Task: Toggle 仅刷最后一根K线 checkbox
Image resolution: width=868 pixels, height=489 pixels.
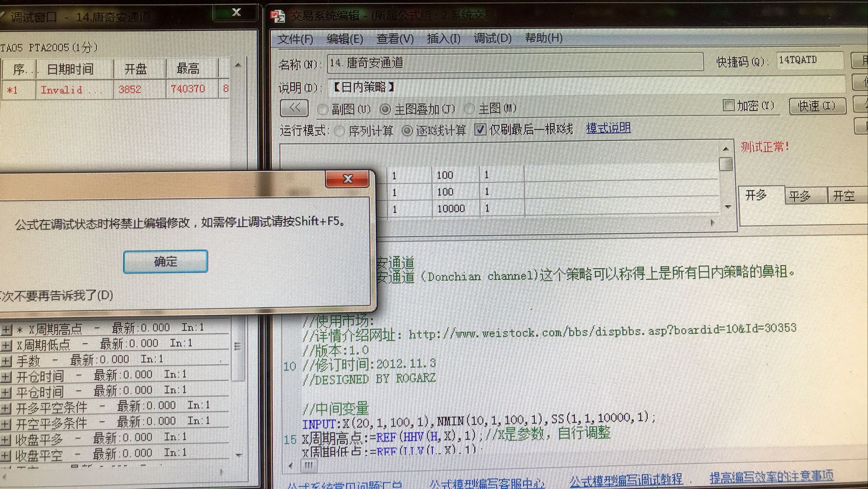Action: tap(480, 130)
